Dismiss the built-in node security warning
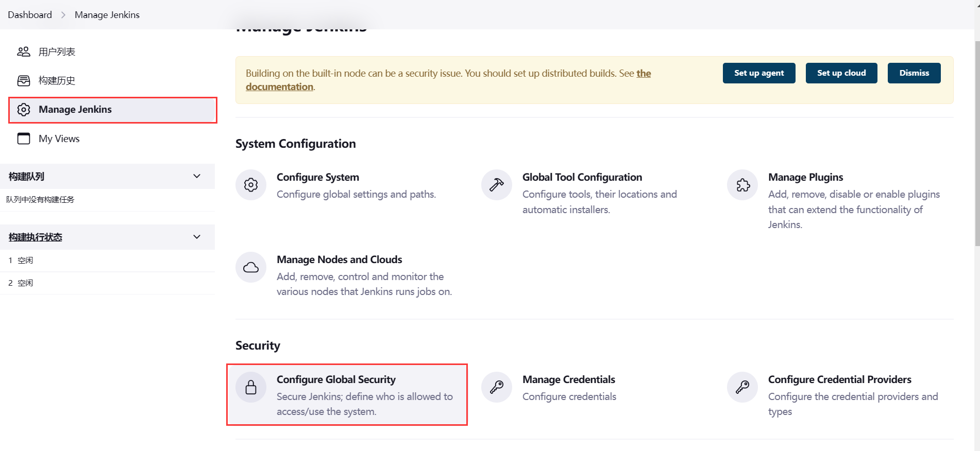The image size is (980, 451). (x=914, y=73)
